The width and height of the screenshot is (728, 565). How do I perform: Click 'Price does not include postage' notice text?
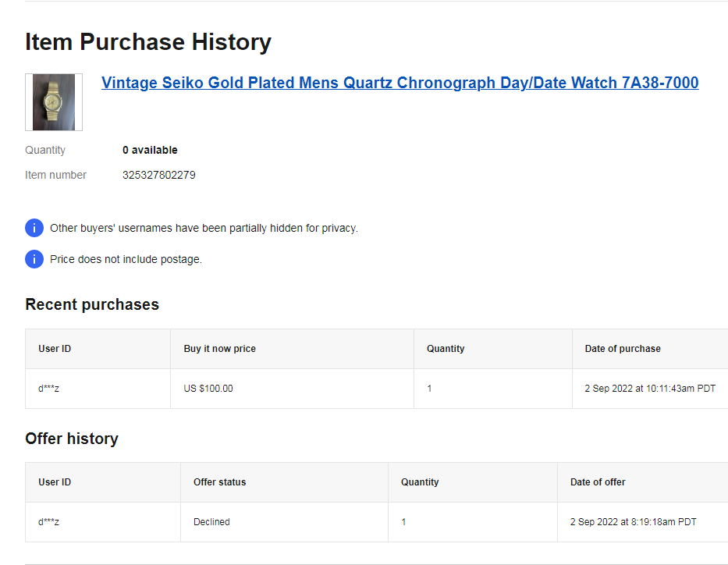(126, 259)
